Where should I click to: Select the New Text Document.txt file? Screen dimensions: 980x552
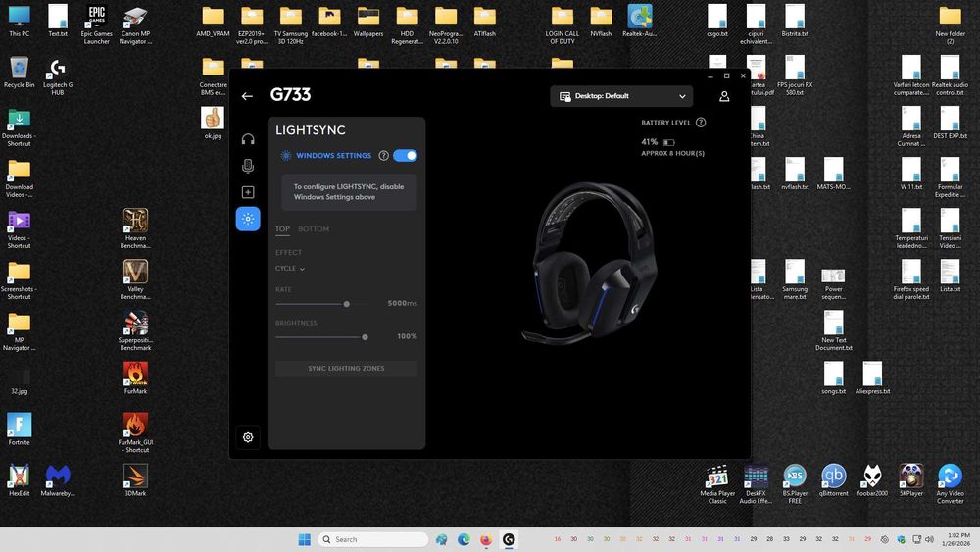pos(834,331)
